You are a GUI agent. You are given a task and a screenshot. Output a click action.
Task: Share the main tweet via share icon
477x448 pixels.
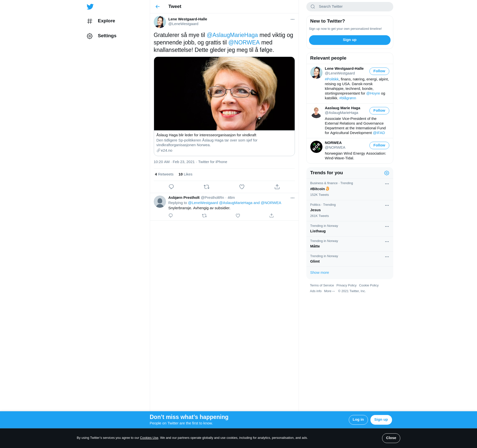point(277,187)
